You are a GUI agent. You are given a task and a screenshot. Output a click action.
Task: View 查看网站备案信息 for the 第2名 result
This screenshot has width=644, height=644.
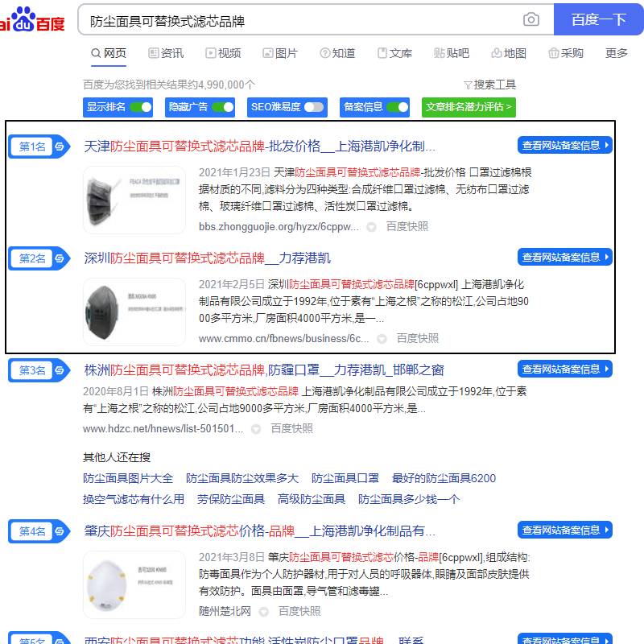point(565,257)
